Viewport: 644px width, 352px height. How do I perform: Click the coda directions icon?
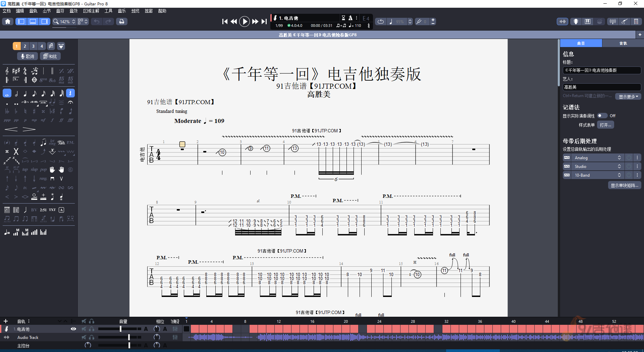tap(34, 80)
